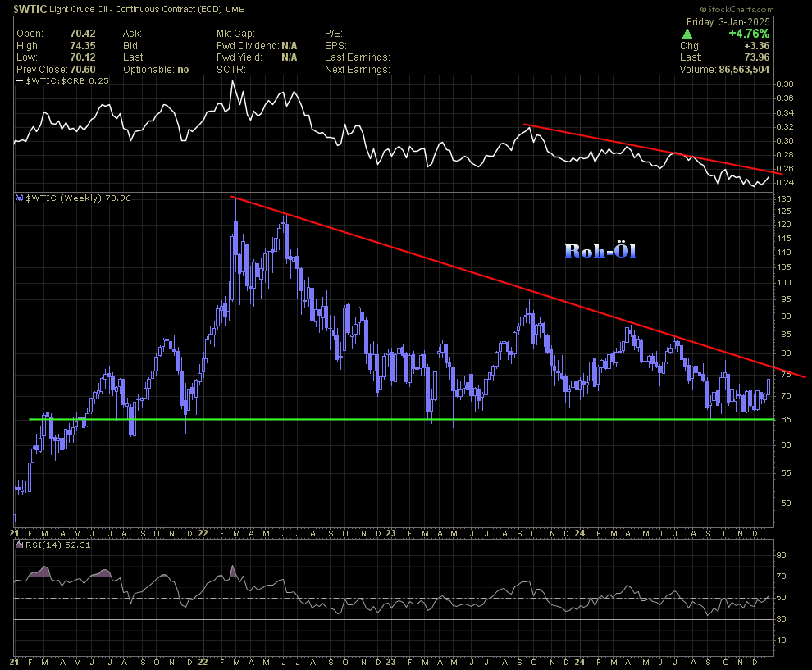The image size is (812, 670).
Task: Click the 'Next Earnings:' label
Action: pyautogui.click(x=358, y=70)
